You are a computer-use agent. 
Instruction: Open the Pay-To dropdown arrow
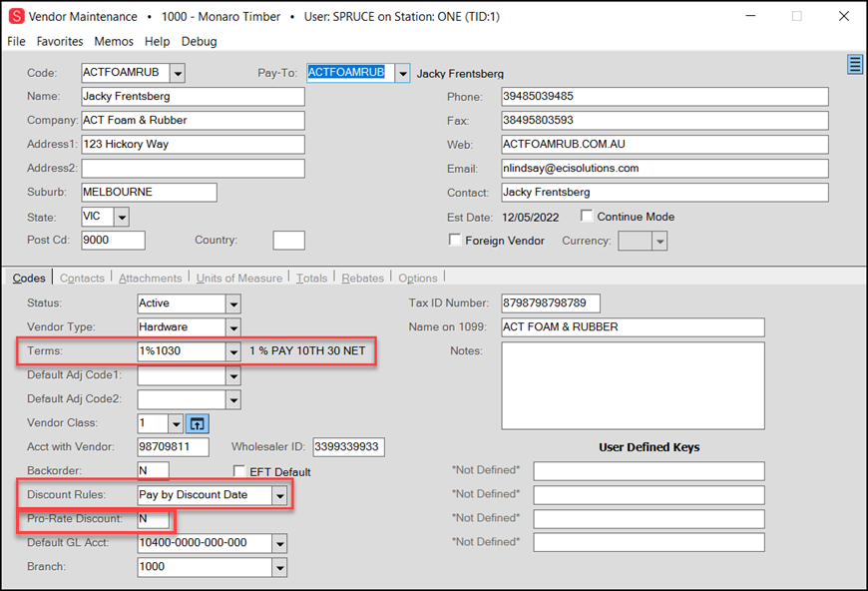point(402,73)
